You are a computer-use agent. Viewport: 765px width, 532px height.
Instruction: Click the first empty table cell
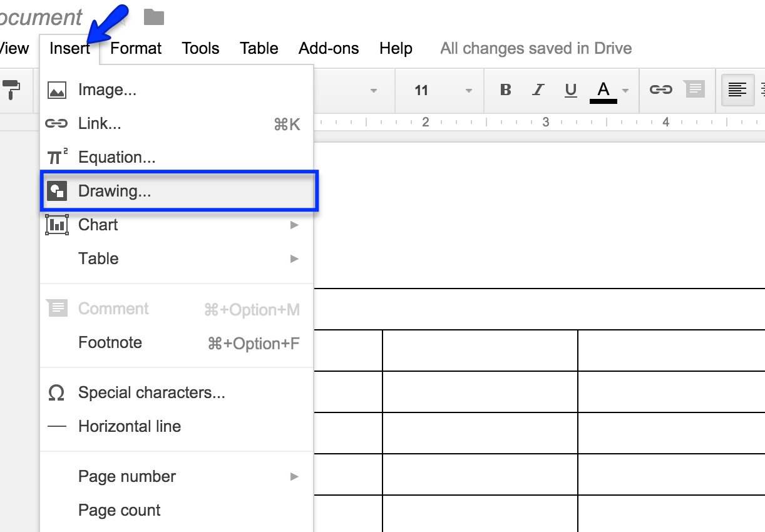348,350
